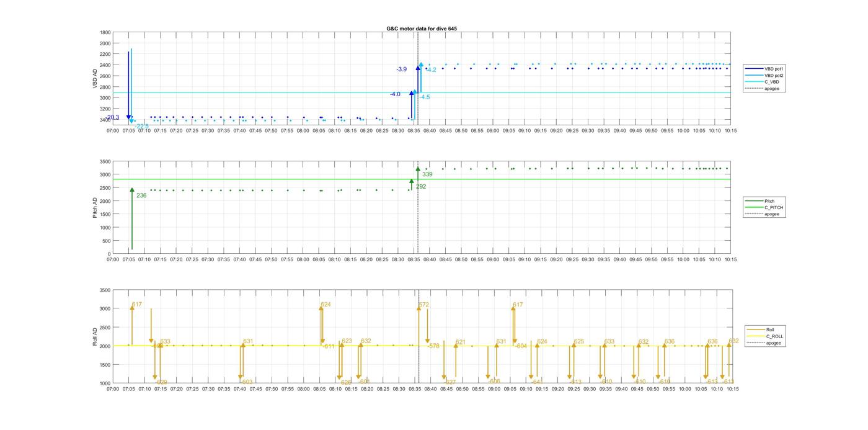This screenshot has width=868, height=430.
Task: Click the "07:00" time tick under the Roll plot
Action: [113, 389]
